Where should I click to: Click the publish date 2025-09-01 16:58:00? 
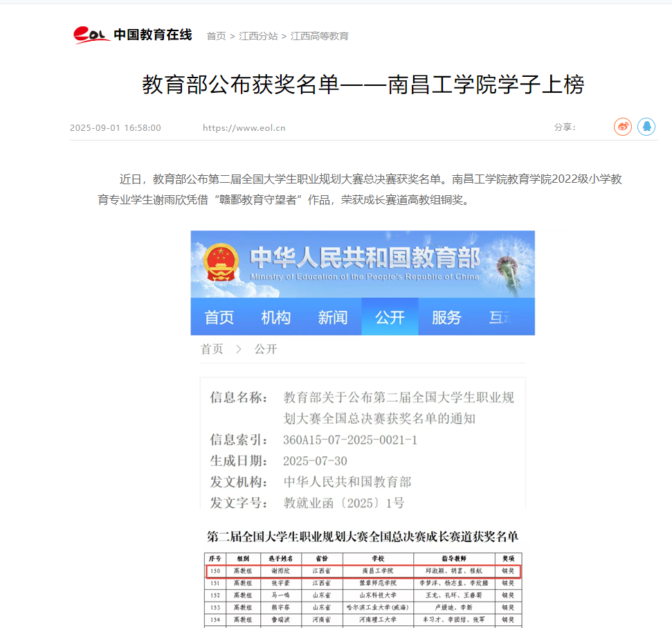pos(116,127)
